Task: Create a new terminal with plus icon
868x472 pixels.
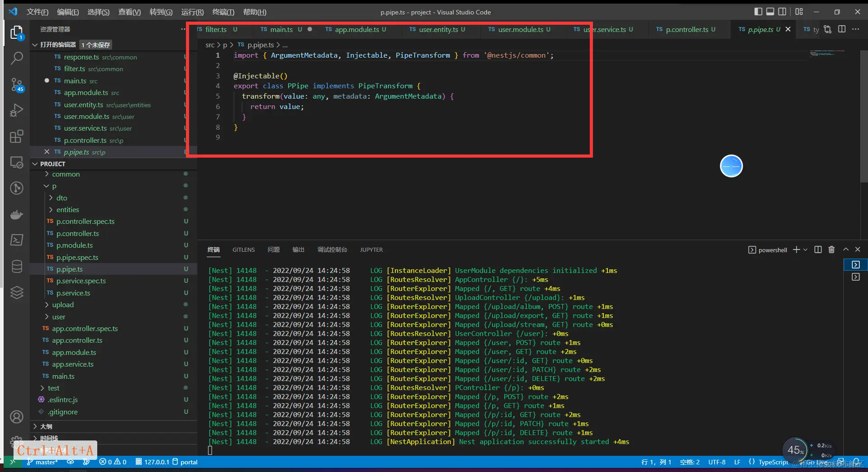Action: tap(796, 250)
